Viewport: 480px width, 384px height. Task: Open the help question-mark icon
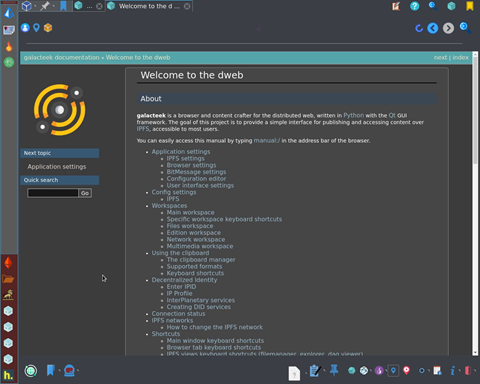[x=415, y=6]
